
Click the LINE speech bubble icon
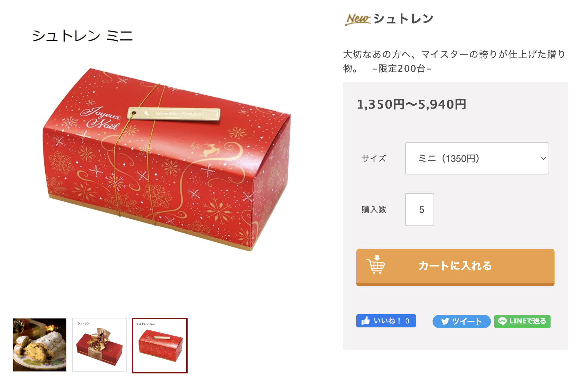coord(502,321)
